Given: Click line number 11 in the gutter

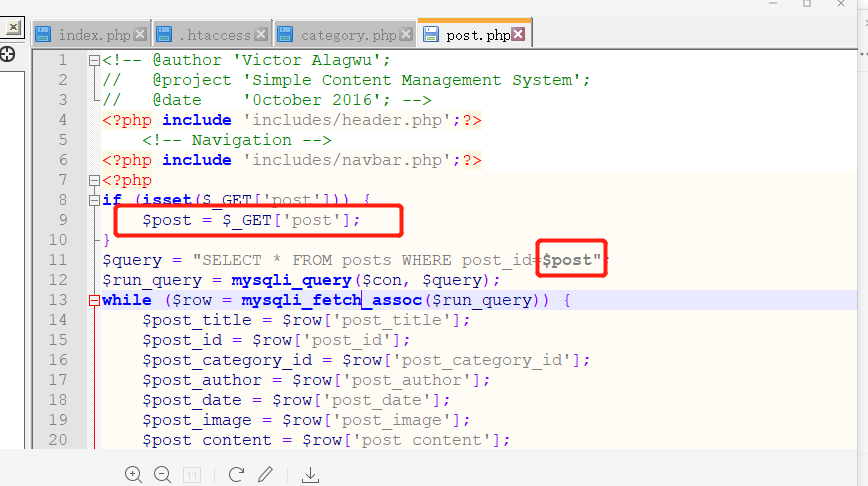Looking at the screenshot, I should pos(58,260).
